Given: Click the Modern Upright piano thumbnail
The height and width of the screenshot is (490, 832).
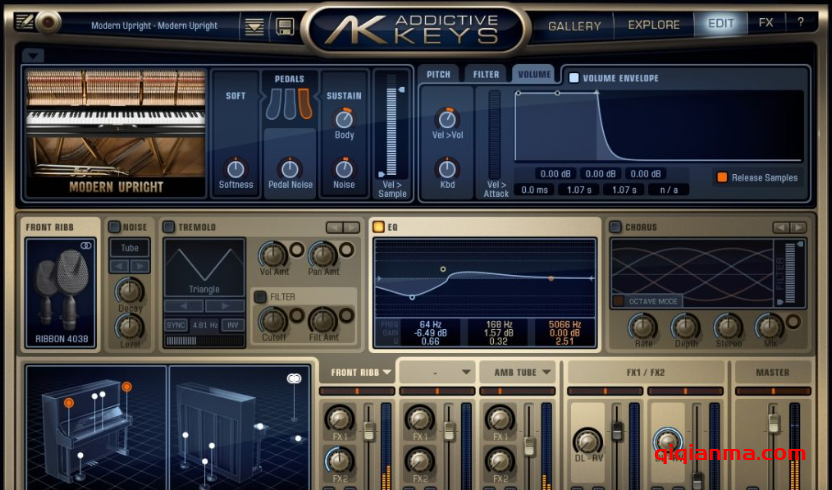Looking at the screenshot, I should pos(116,133).
